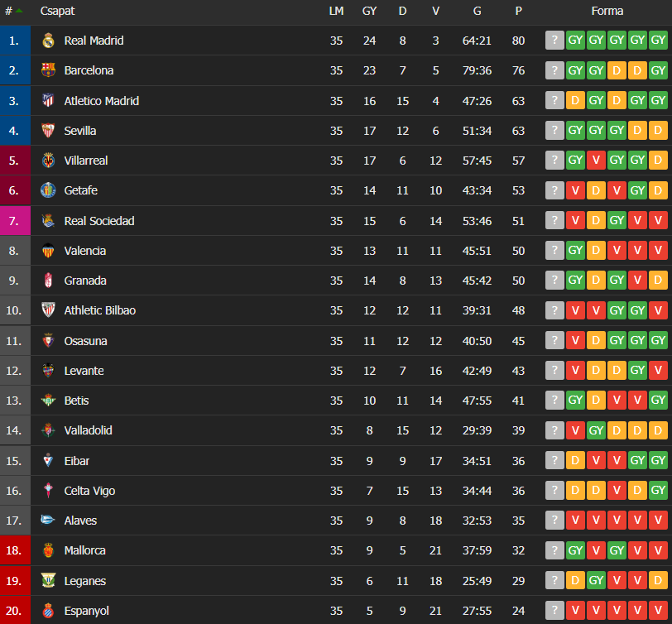Click Getafe's gray question mark form box

[554, 190]
